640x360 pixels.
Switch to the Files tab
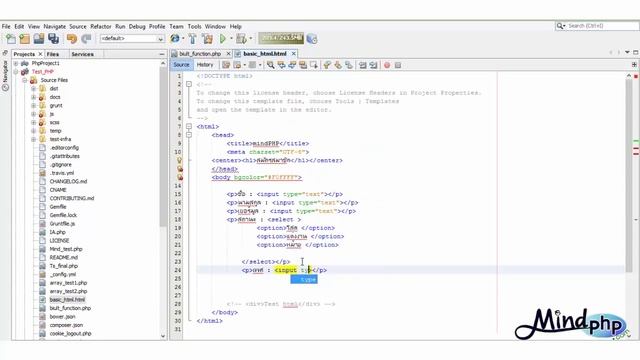pos(53,54)
